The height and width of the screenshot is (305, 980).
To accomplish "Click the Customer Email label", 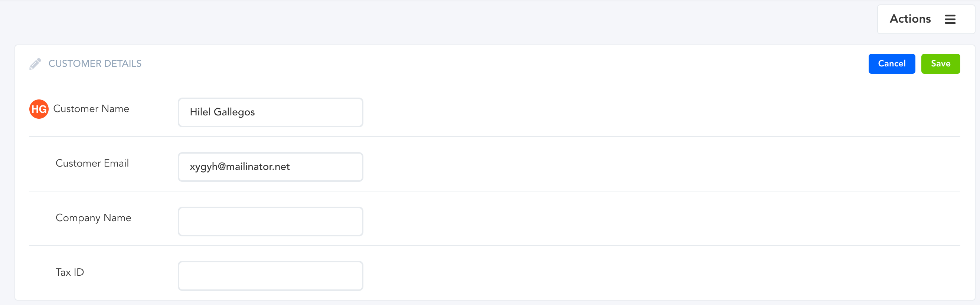I will pos(92,163).
